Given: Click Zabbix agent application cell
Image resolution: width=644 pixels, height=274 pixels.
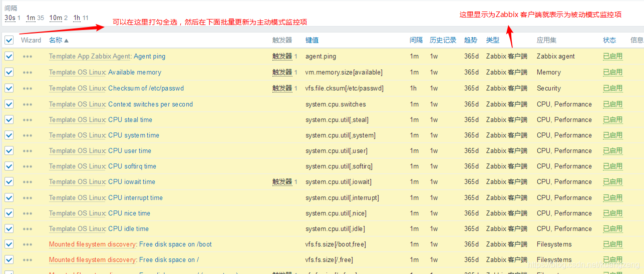Looking at the screenshot, I should tap(556, 56).
